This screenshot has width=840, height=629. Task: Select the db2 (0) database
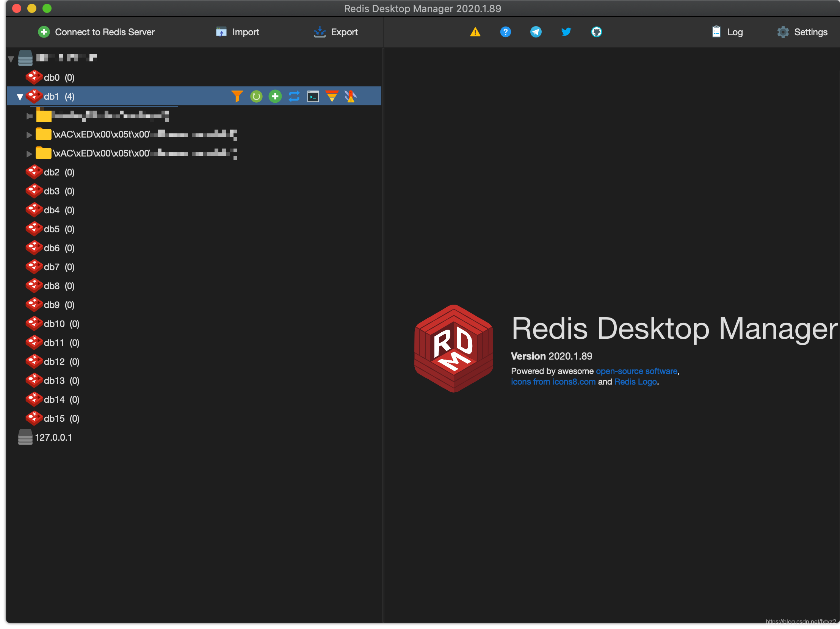tap(59, 172)
